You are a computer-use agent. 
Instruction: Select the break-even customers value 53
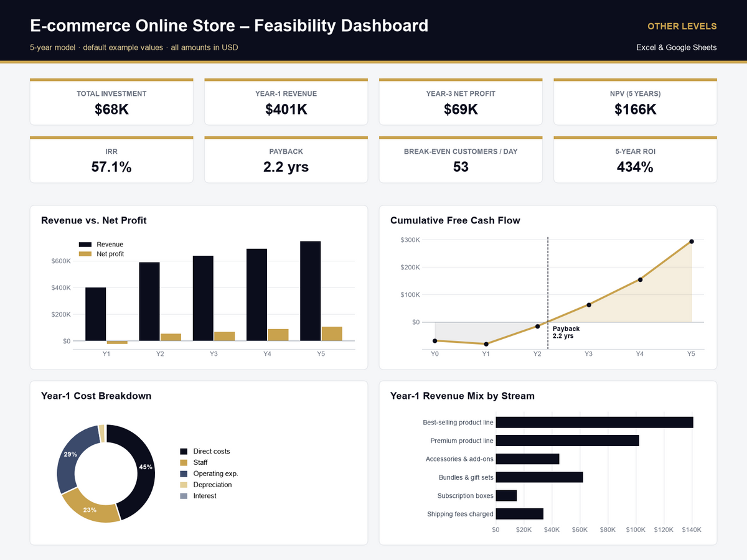pos(461,167)
